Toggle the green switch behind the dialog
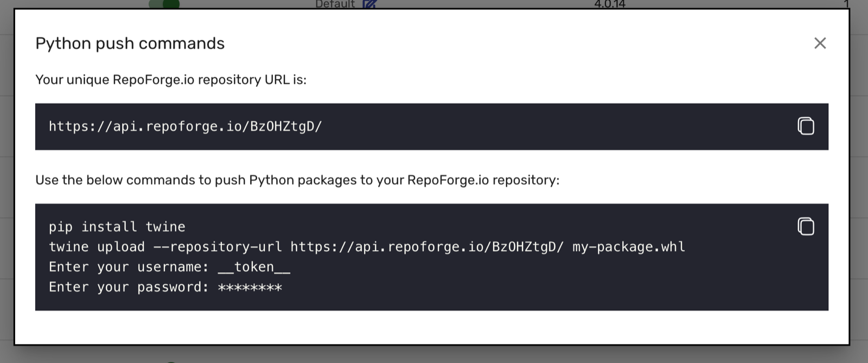Image resolution: width=868 pixels, height=363 pixels. [164, 4]
